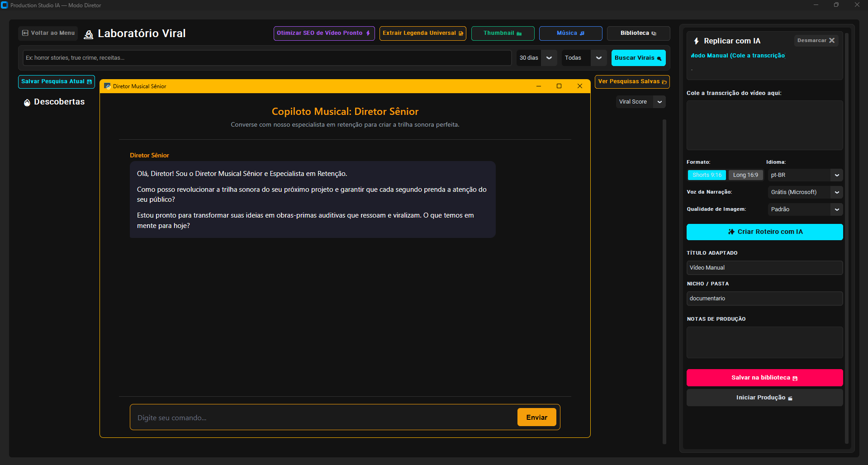
Task: Click the back arrow icon on Voltar ao Menu
Action: point(25,33)
